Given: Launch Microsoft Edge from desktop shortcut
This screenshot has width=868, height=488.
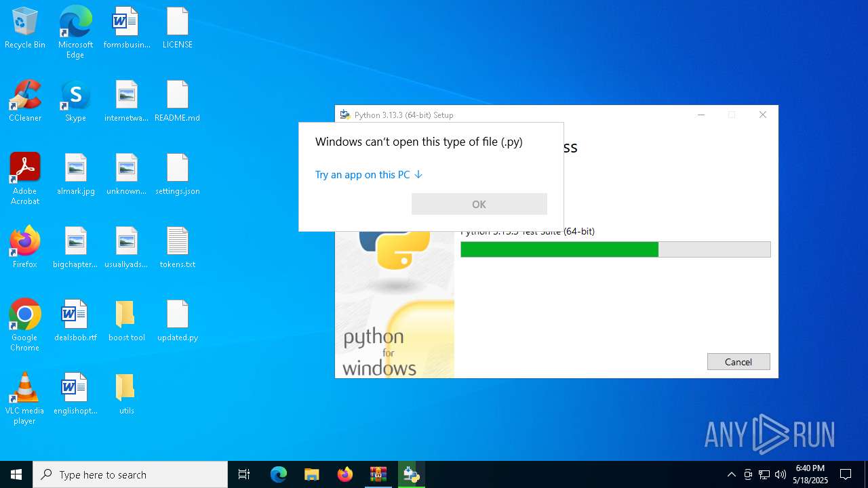Looking at the screenshot, I should pyautogui.click(x=75, y=33).
